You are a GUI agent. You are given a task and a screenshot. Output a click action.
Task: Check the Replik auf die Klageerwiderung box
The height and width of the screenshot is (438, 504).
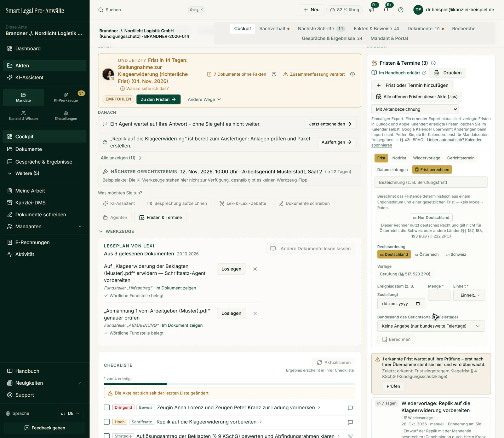tap(107, 422)
